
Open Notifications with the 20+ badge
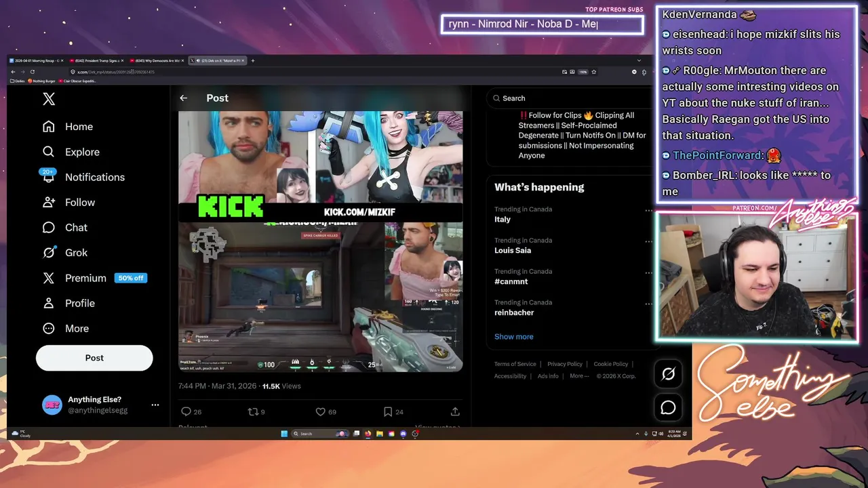point(83,177)
